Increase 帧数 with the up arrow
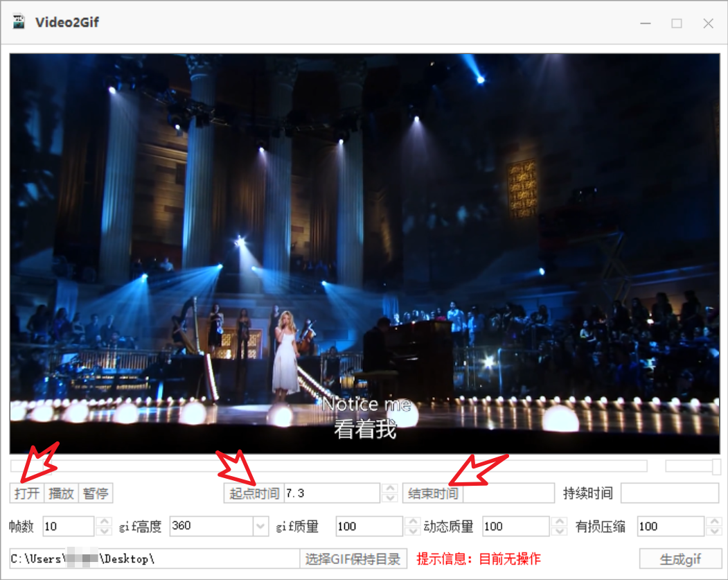Image resolution: width=728 pixels, height=580 pixels. pos(105,522)
